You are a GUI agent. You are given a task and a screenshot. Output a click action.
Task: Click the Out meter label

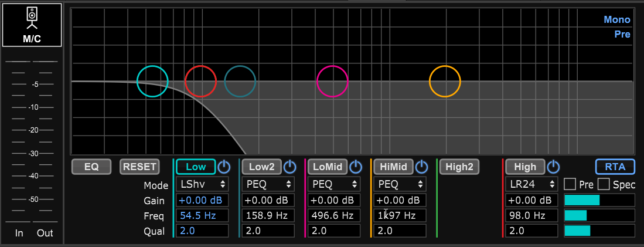45,233
